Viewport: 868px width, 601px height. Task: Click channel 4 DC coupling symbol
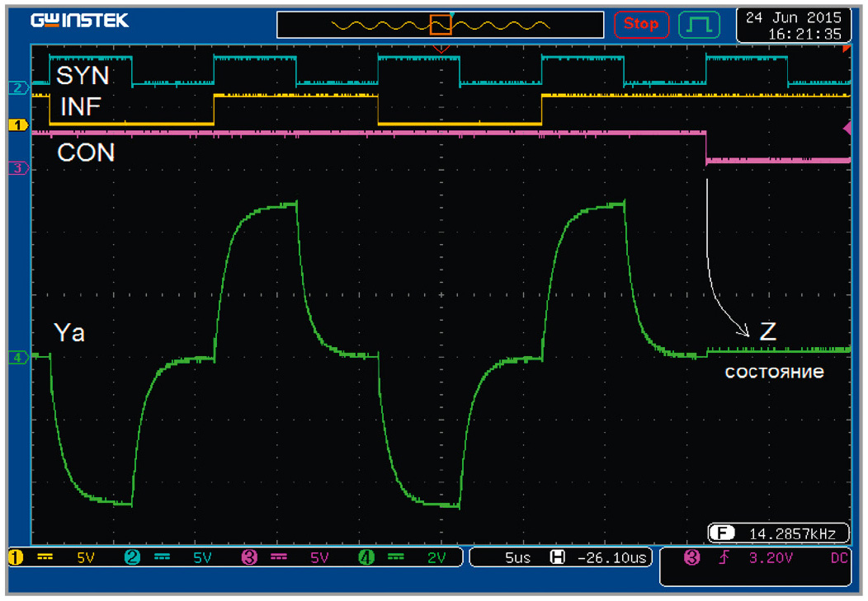pyautogui.click(x=396, y=557)
